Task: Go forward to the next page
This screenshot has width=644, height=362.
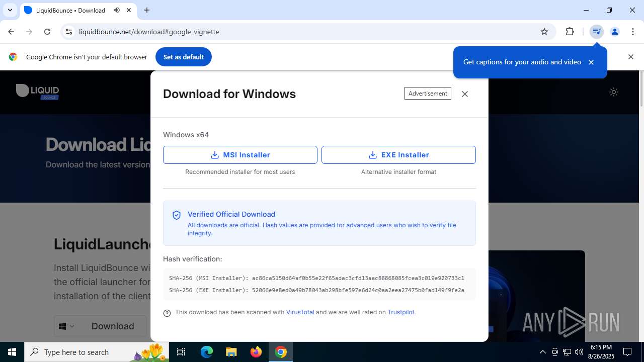Action: 29,32
